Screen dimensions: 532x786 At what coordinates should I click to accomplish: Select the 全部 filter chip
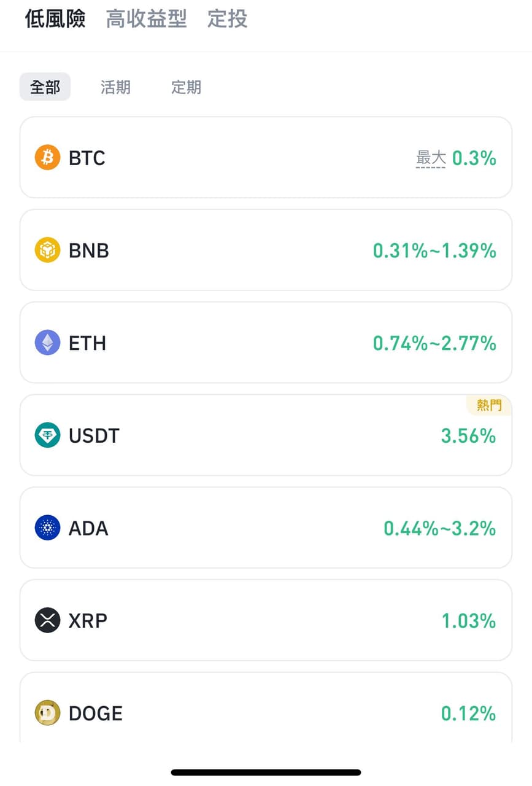point(45,87)
